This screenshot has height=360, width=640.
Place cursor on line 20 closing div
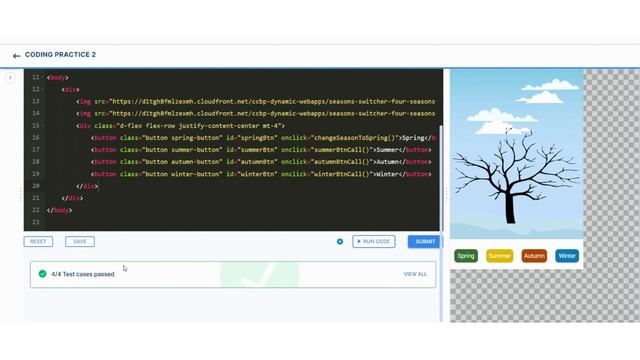[87, 186]
